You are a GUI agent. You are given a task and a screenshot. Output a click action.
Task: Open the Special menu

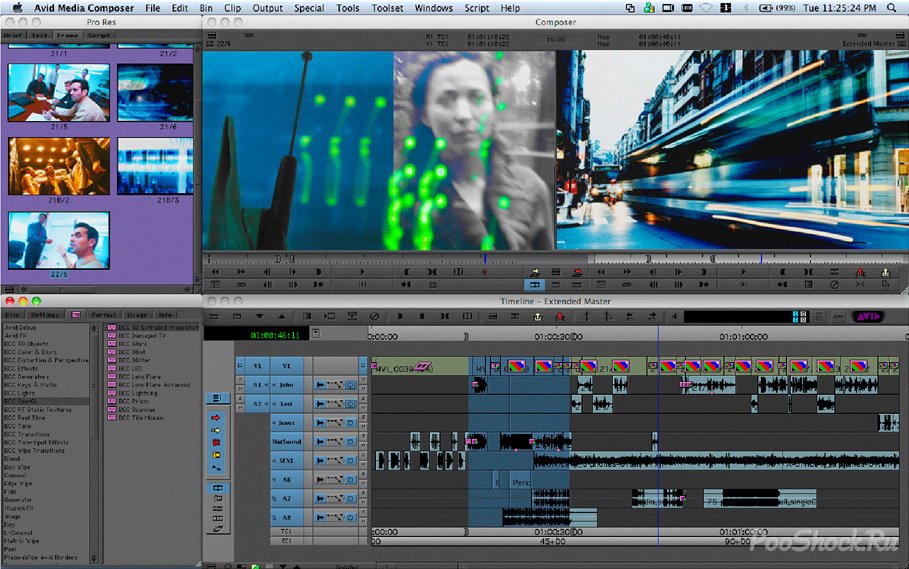[309, 8]
